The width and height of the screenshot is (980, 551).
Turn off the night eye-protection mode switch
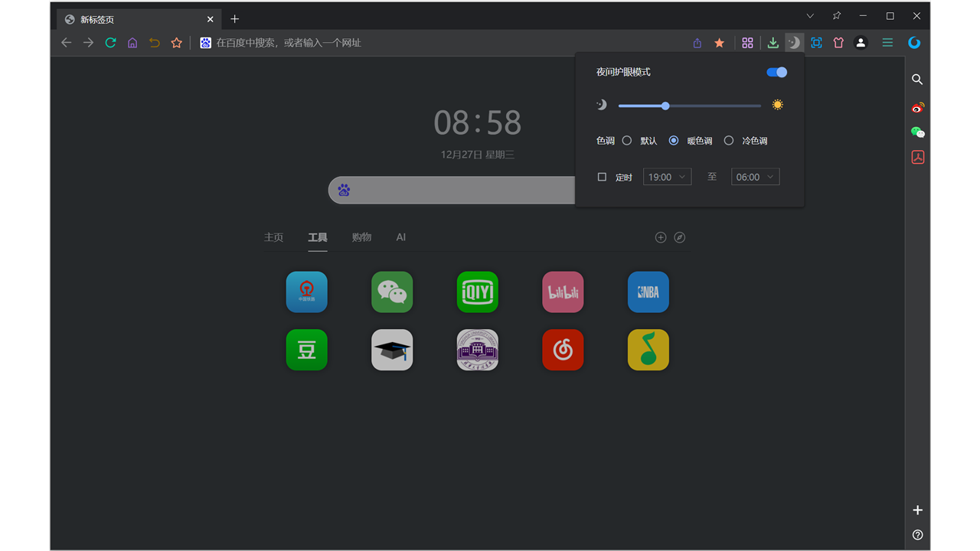pyautogui.click(x=776, y=72)
